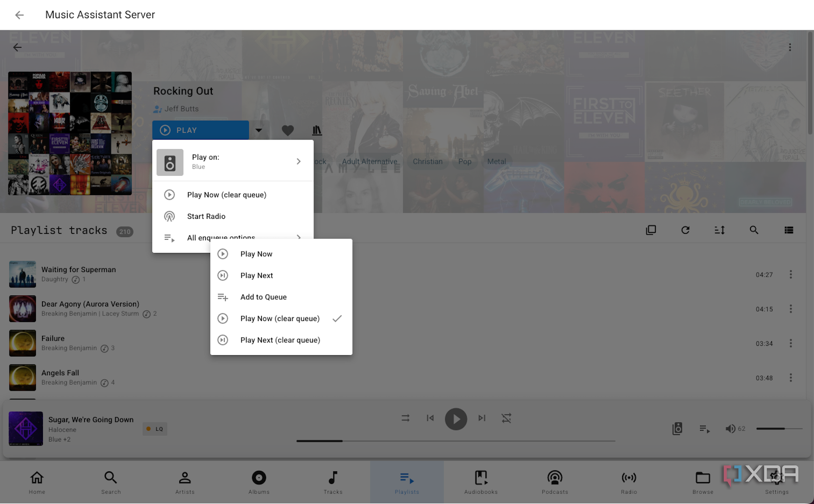The image size is (814, 504).
Task: Open the playlist's three-dot options menu
Action: [790, 47]
